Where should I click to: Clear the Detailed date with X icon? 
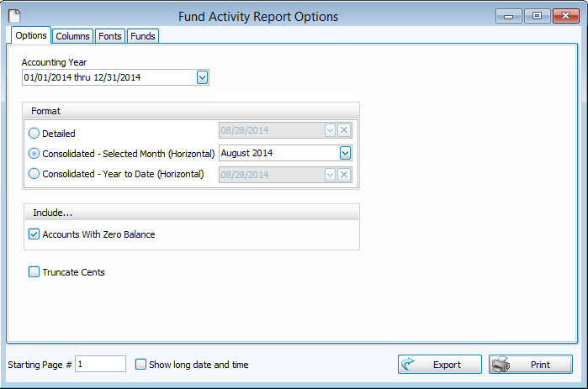(344, 130)
